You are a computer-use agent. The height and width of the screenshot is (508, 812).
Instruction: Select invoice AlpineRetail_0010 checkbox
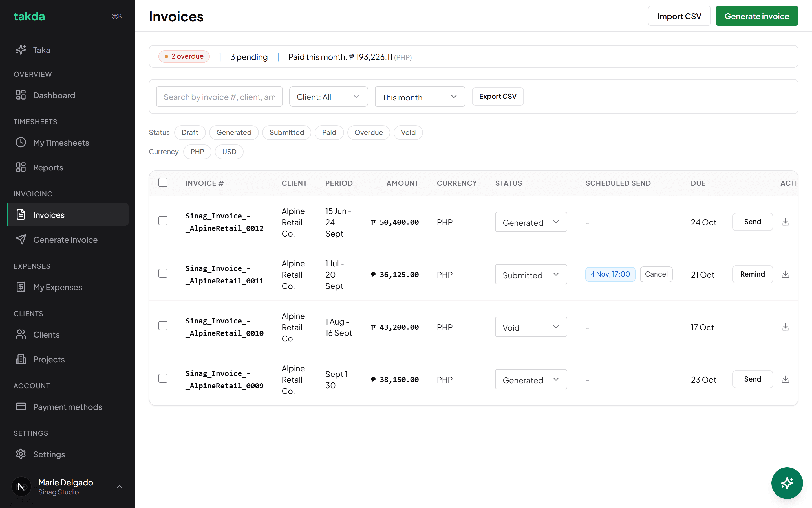[x=163, y=326]
